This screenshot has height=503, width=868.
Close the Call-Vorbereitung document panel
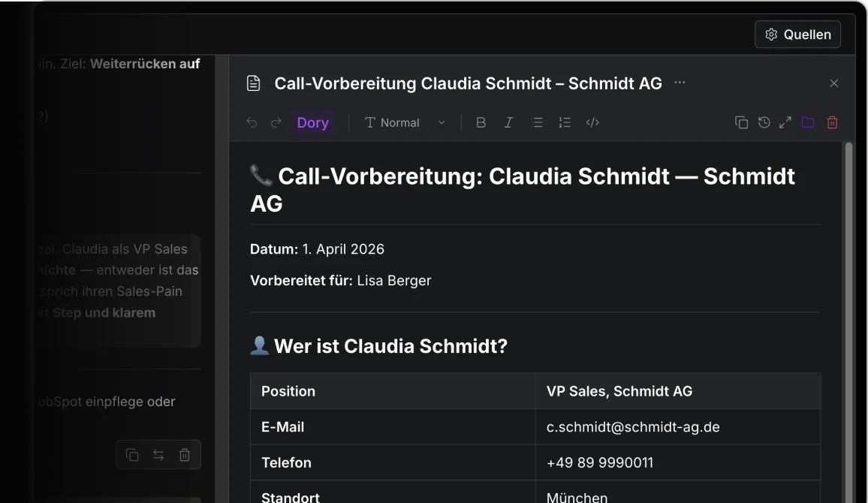pos(833,83)
